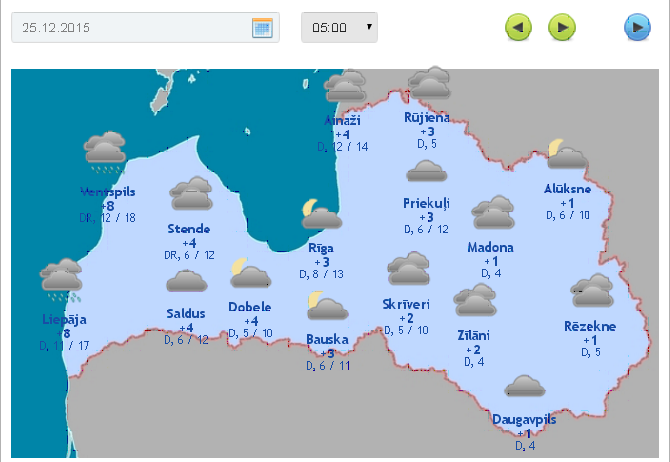Screen dimensions: 670x462
Task: Click the Alūksne moon cloud icon
Action: coord(567,155)
